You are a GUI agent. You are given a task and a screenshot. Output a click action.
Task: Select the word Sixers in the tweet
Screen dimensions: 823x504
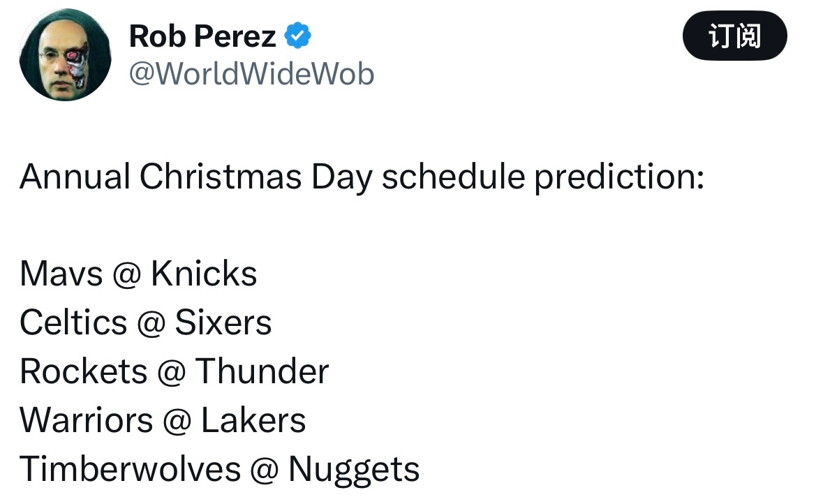point(223,322)
